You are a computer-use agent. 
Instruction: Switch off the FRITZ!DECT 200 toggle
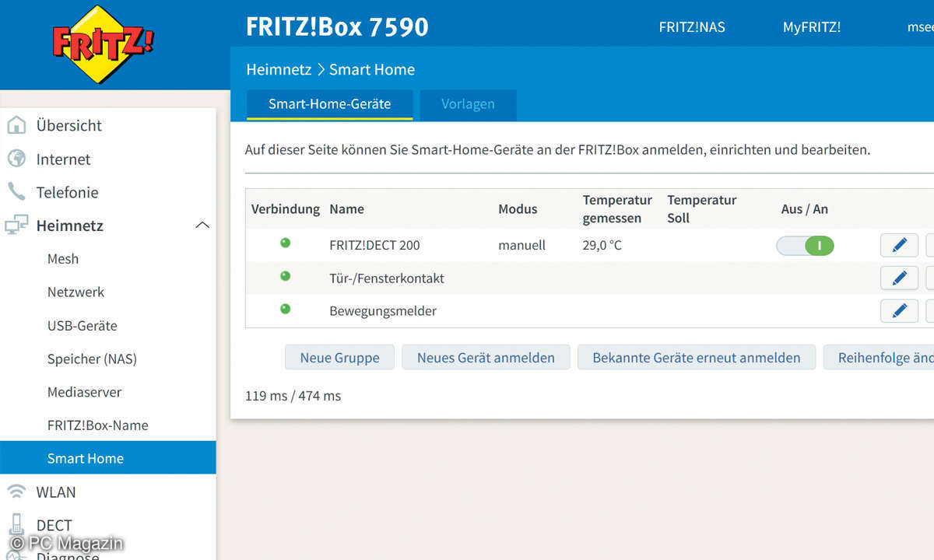tap(805, 246)
